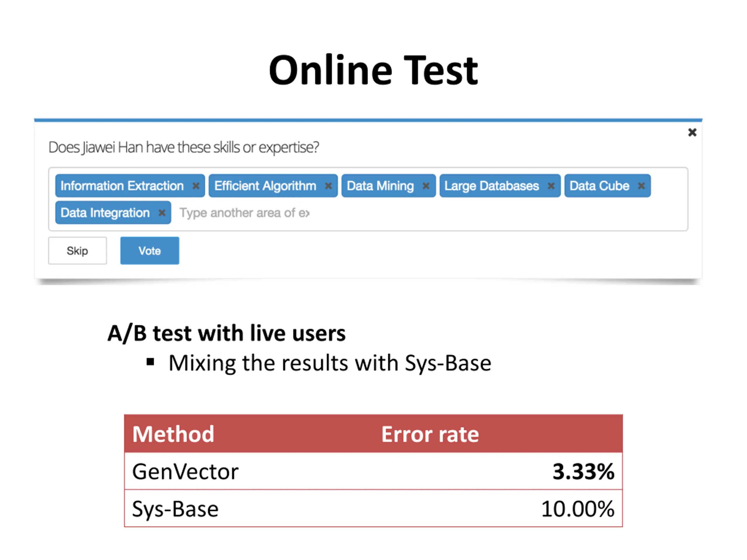Image resolution: width=747 pixels, height=560 pixels.
Task: Focus the 'Type another area' input field
Action: [x=244, y=213]
